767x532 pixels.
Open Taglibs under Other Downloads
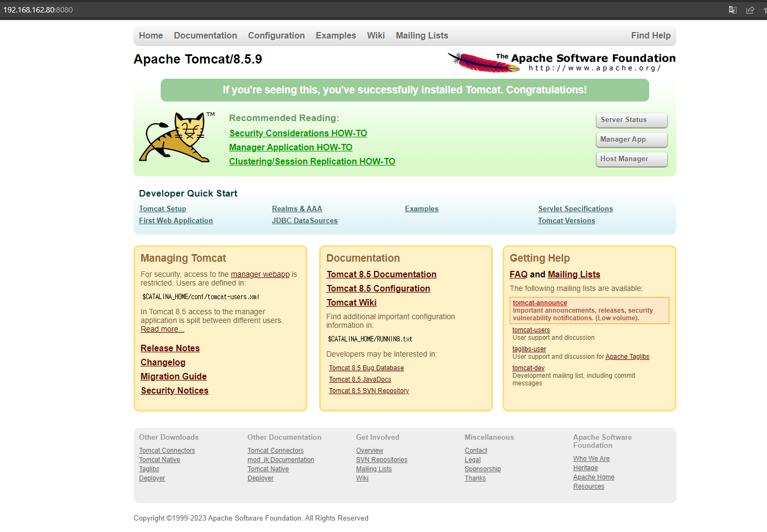149,469
